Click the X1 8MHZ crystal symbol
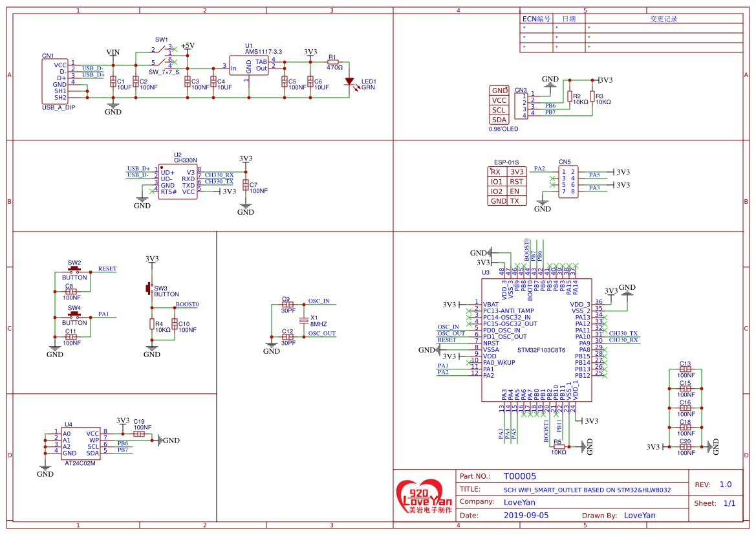756x535 pixels. click(303, 320)
